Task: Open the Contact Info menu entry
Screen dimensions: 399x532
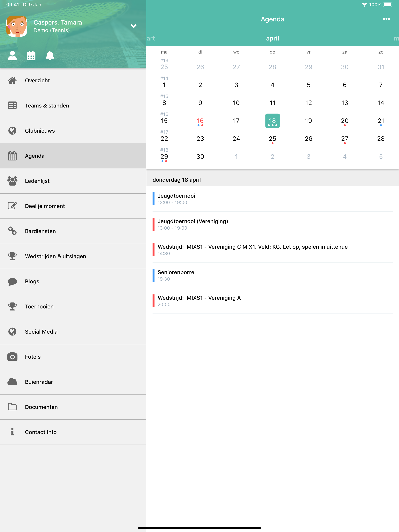Action: coord(73,432)
